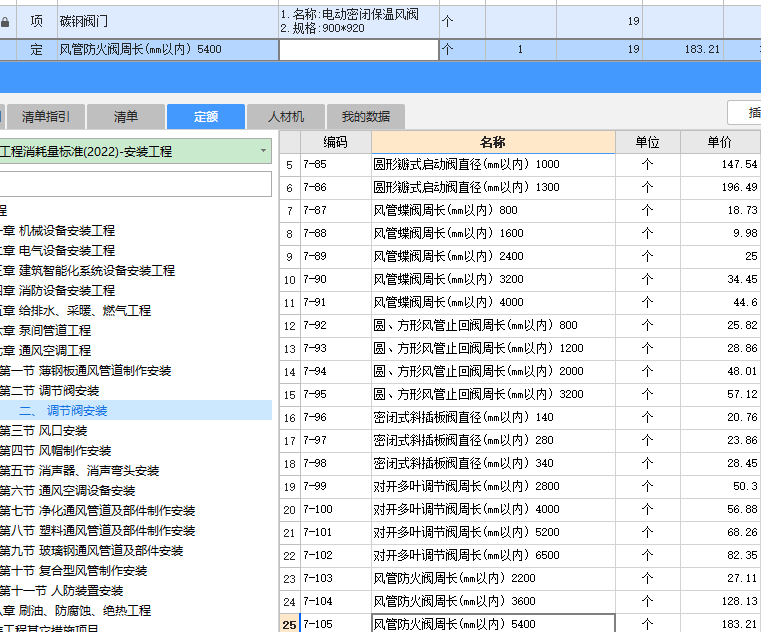Image resolution: width=761 pixels, height=632 pixels.
Task: Click the lock icon in the 碳钢阀门 row
Action: (x=5, y=22)
